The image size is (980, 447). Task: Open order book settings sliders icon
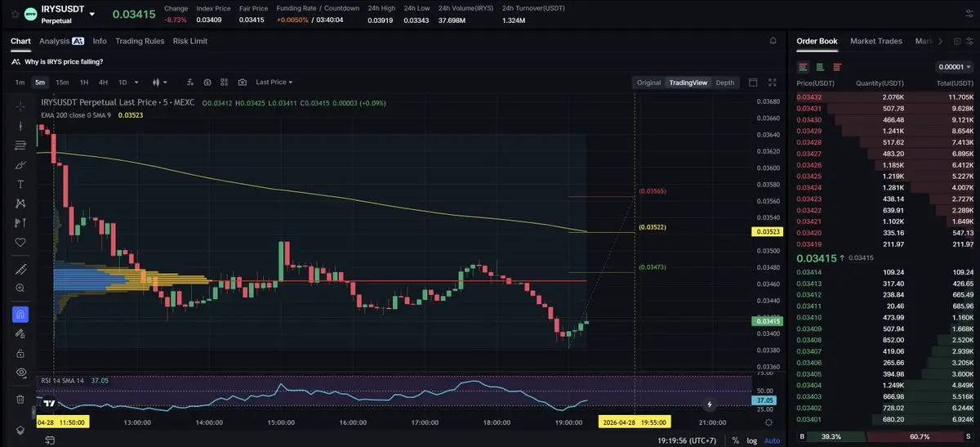[969, 41]
